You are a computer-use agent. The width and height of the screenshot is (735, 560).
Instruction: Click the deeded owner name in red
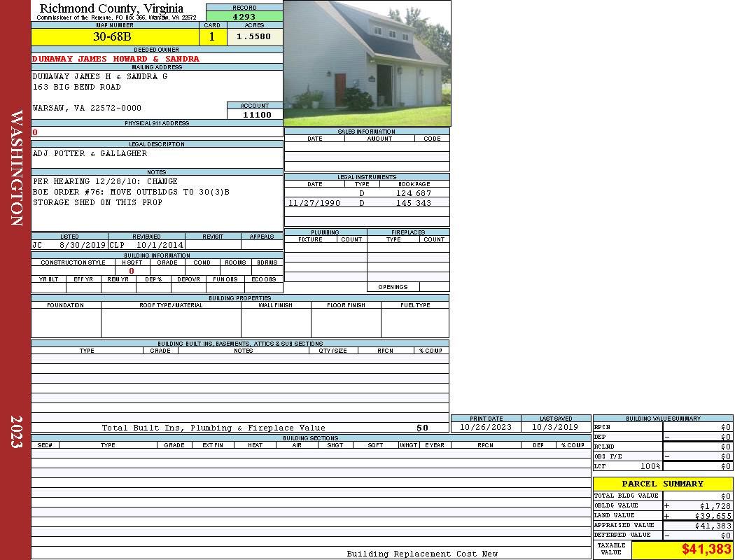point(115,59)
